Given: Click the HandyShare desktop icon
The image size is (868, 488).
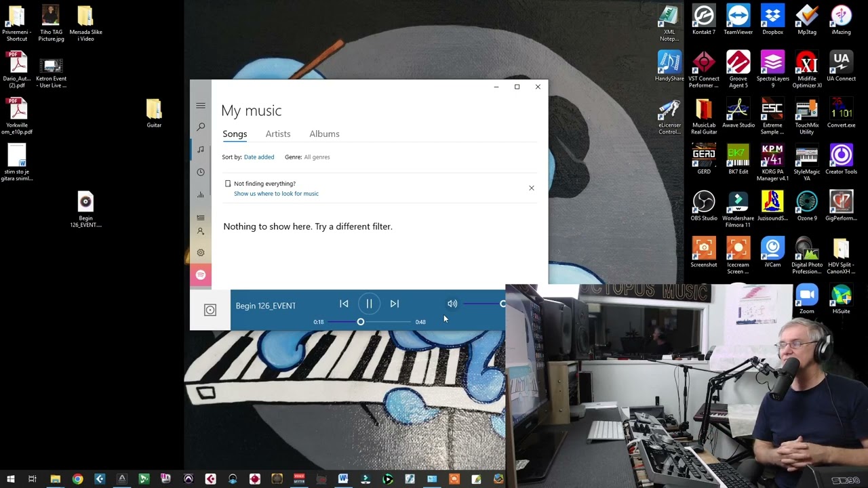Looking at the screenshot, I should click(669, 66).
